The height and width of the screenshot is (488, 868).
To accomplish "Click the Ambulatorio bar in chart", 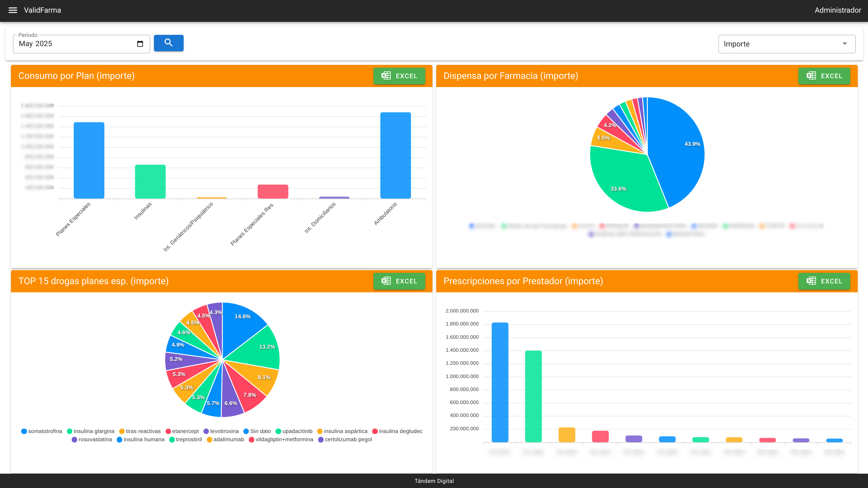I will pyautogui.click(x=395, y=155).
